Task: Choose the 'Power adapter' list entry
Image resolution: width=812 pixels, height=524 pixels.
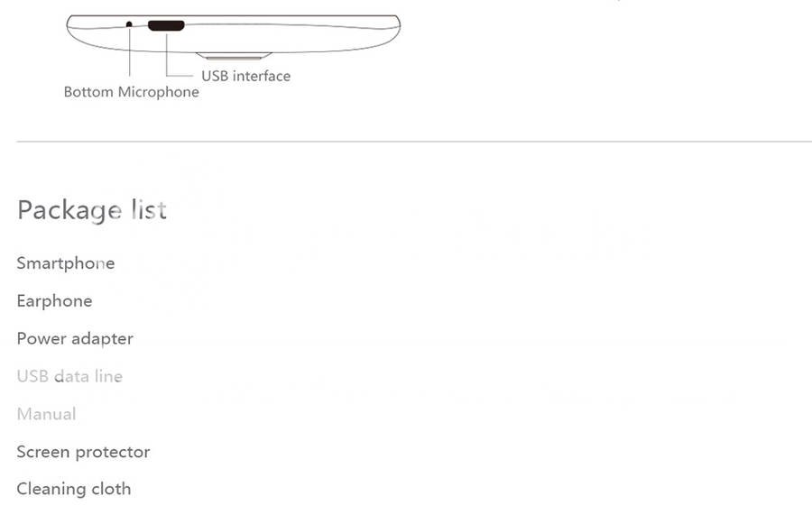Action: pos(75,338)
